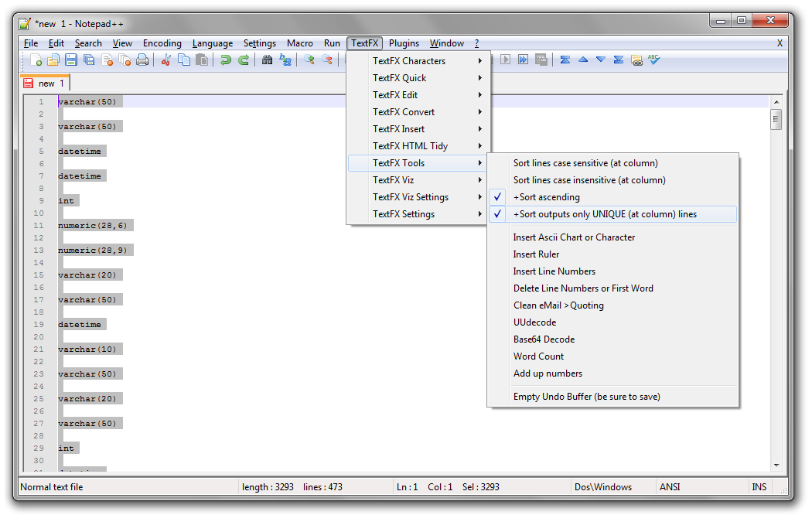Image resolution: width=812 pixels, height=515 pixels.
Task: Click the Open file folder icon
Action: pos(53,60)
